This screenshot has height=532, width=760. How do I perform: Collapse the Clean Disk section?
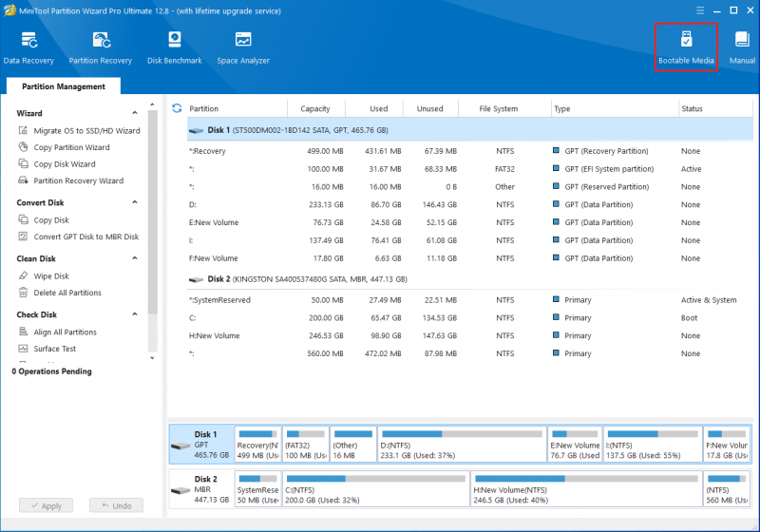coord(135,258)
